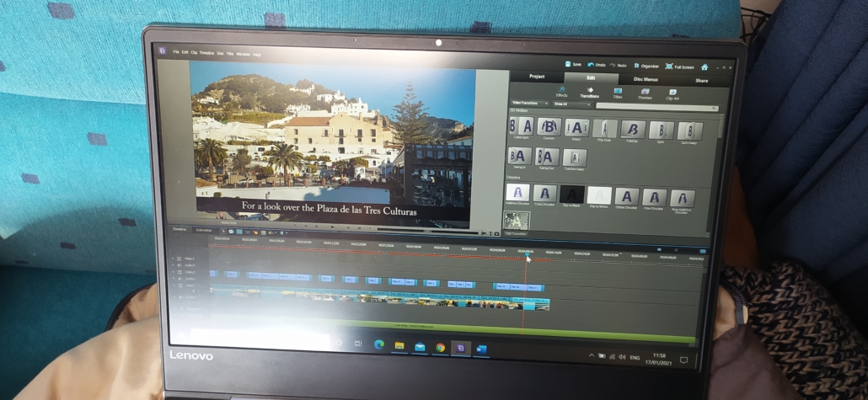Select the Doors transition
Viewport: 868px width, 400px height.
point(576,130)
